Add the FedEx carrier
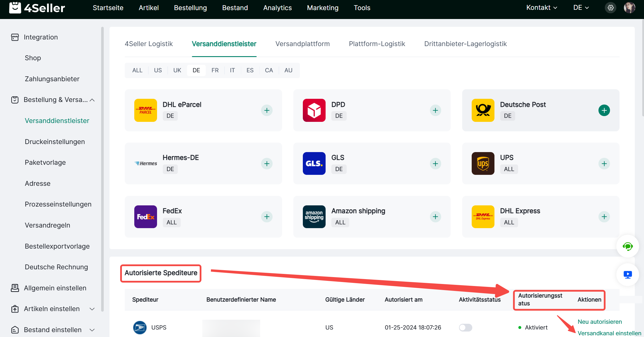The width and height of the screenshot is (644, 337). (267, 217)
